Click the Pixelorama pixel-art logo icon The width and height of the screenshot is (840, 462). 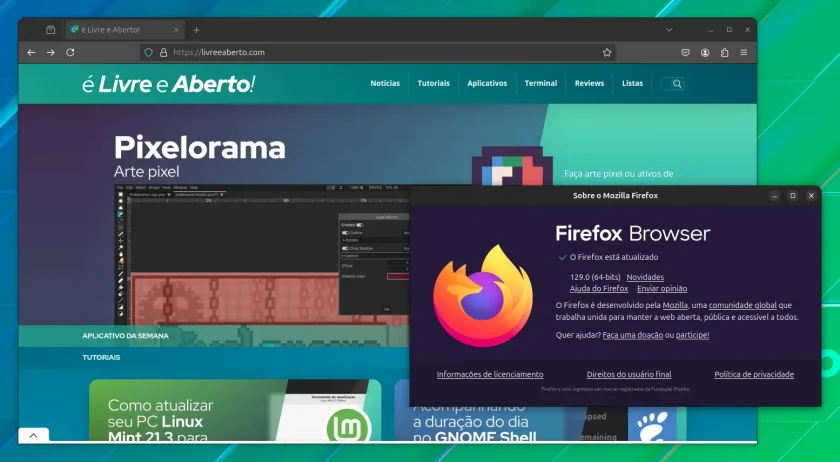[x=512, y=166]
